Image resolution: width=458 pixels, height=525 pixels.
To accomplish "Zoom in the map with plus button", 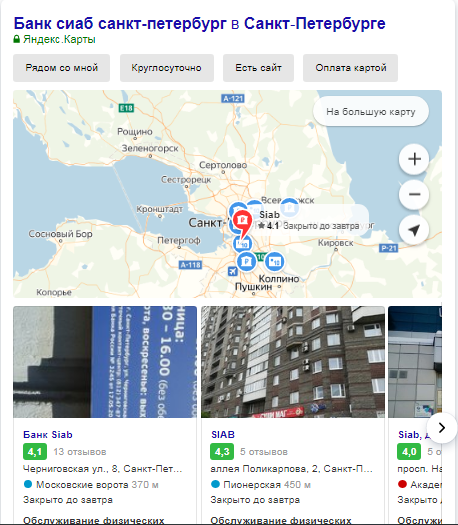I will [x=414, y=159].
